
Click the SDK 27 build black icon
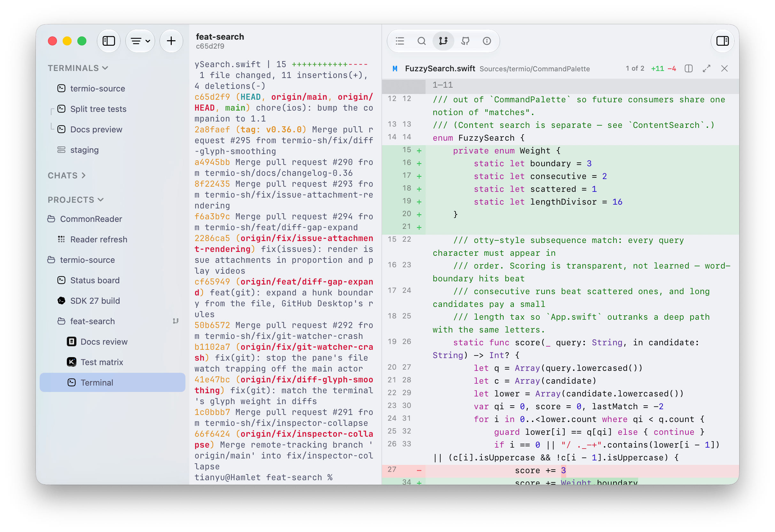tap(61, 301)
